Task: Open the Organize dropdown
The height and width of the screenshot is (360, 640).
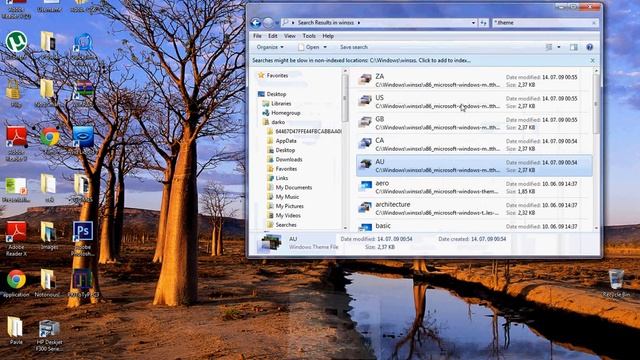Action: coord(270,47)
